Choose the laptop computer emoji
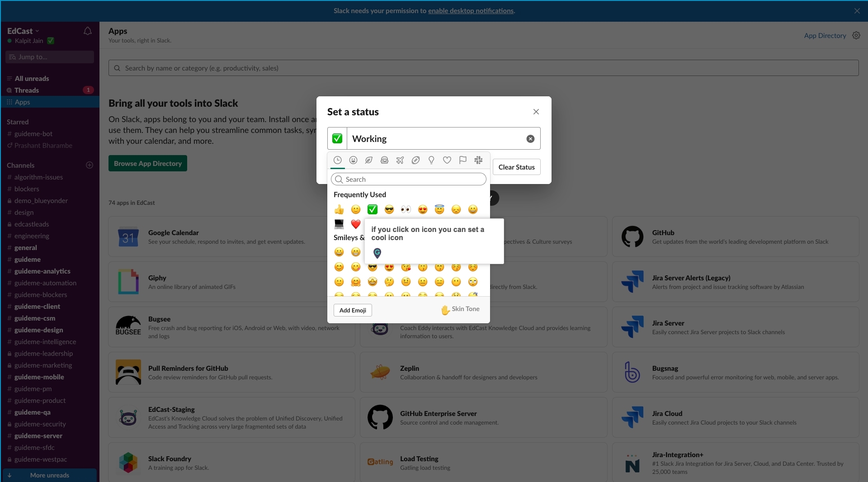This screenshot has width=868, height=482. coord(339,224)
